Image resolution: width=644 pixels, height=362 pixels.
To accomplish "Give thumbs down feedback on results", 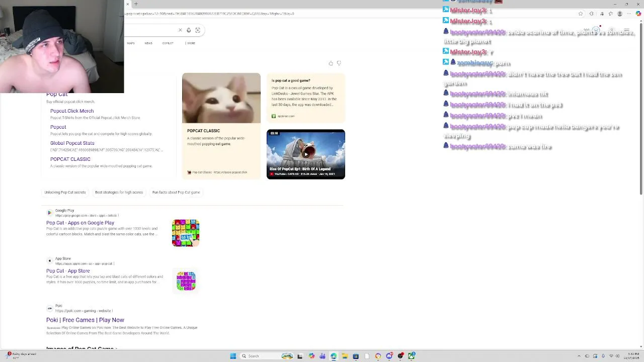I will coord(339,63).
